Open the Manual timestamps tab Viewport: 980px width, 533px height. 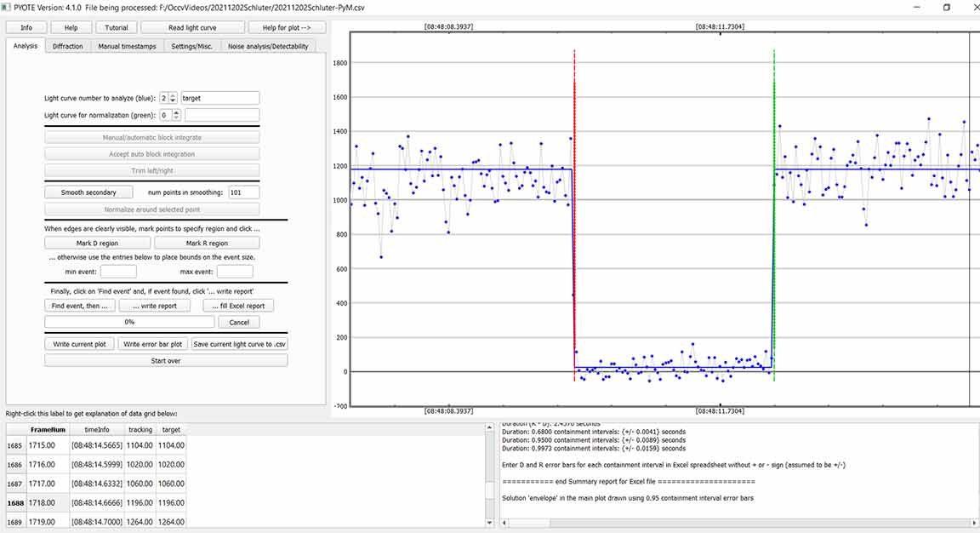(127, 46)
